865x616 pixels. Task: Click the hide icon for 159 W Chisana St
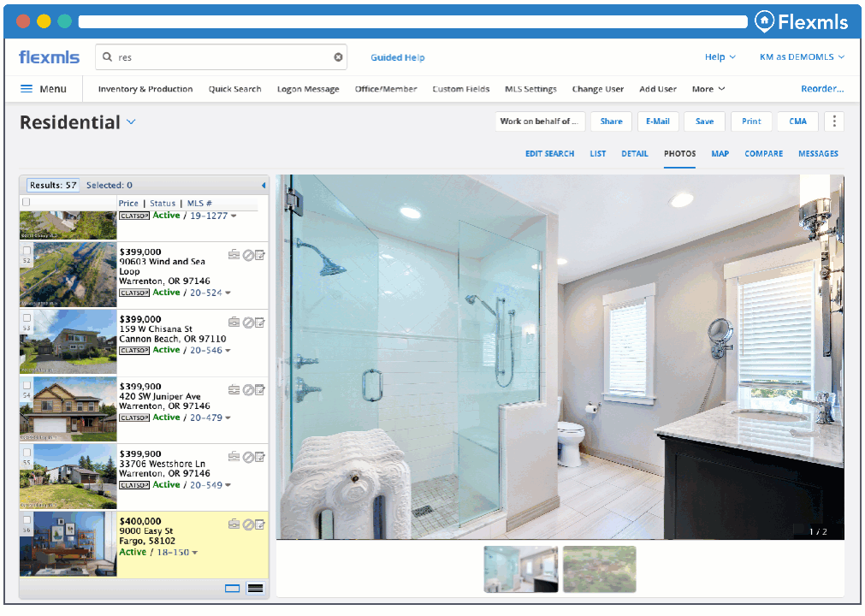[248, 323]
